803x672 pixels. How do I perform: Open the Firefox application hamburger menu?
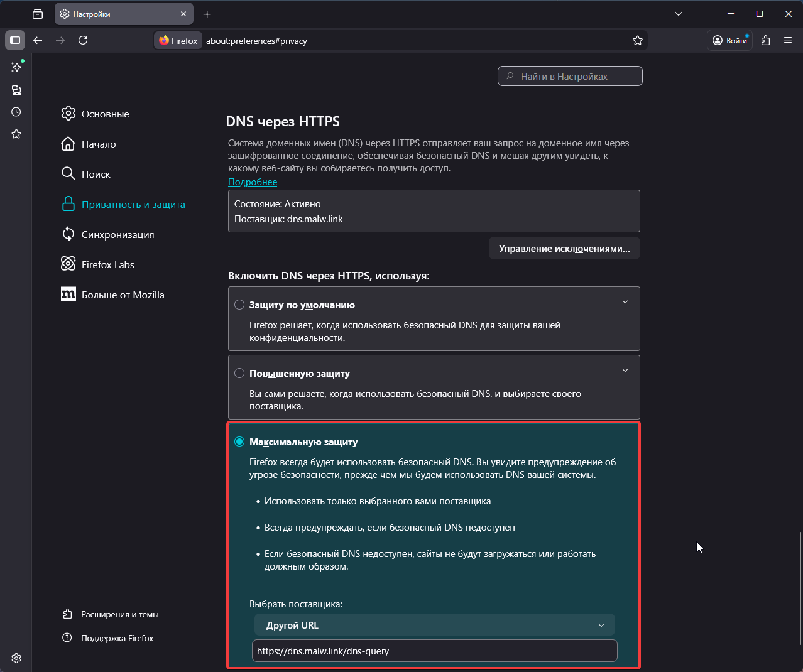788,40
